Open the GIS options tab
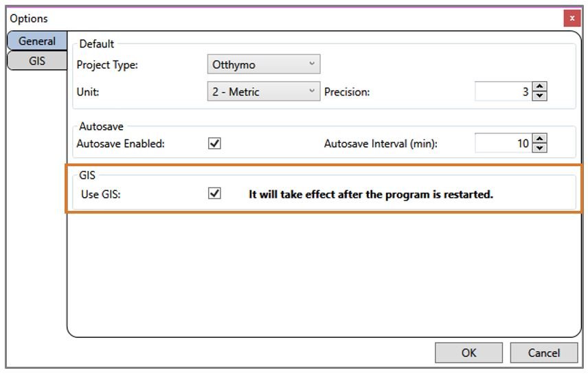 [x=37, y=60]
